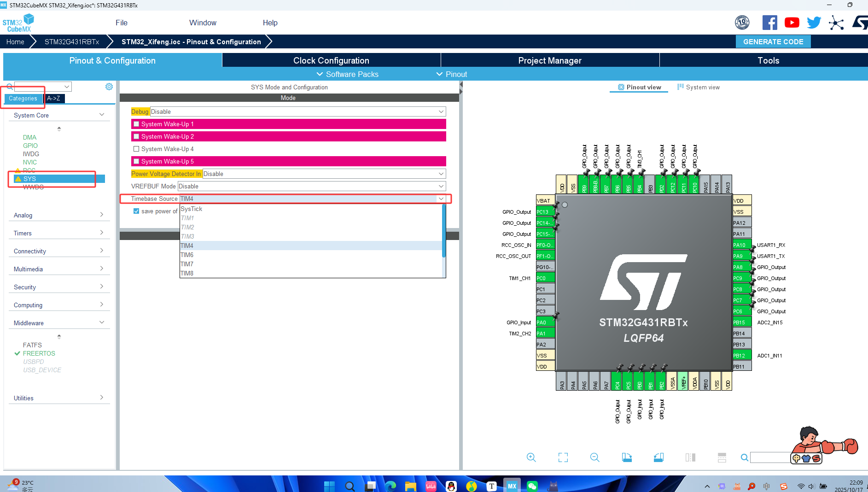Image resolution: width=868 pixels, height=492 pixels.
Task: Zoom out of the pinout view
Action: tap(594, 457)
